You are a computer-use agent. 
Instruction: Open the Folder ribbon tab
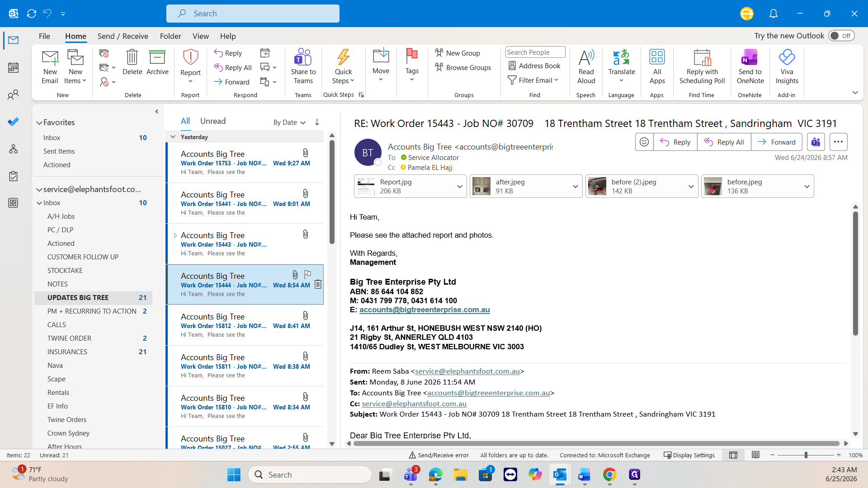click(x=170, y=36)
